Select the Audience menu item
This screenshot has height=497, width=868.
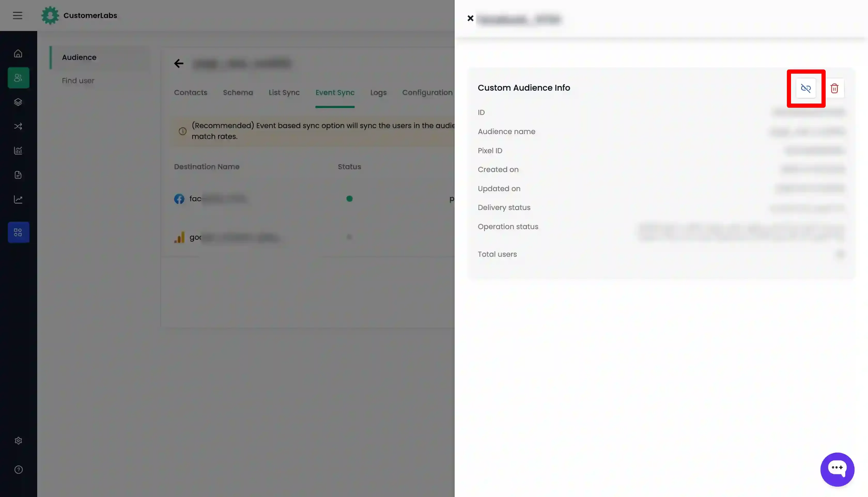79,57
